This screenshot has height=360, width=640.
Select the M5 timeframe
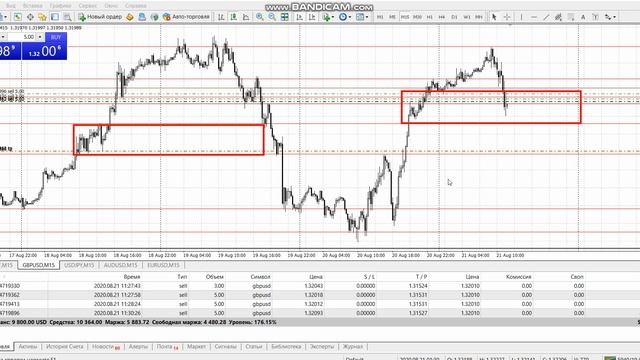click(392, 17)
